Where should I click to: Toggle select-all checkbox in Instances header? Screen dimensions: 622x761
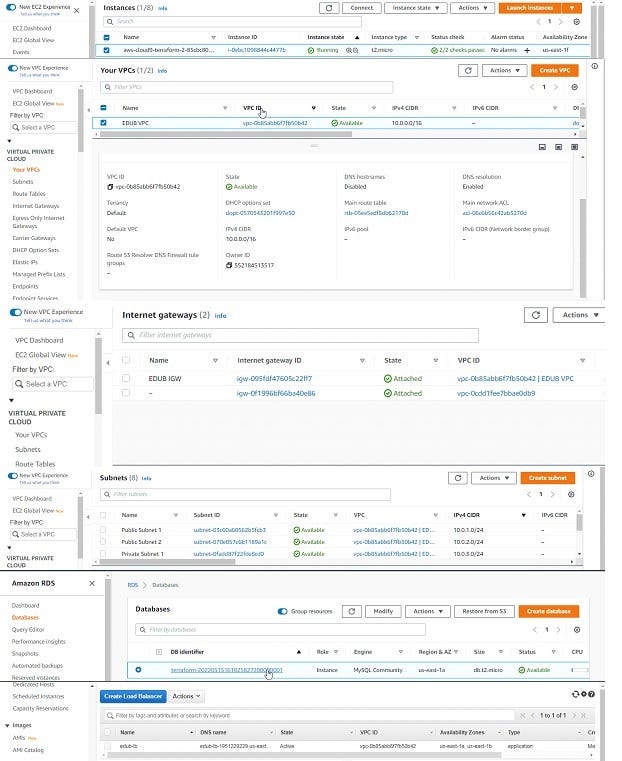(107, 37)
